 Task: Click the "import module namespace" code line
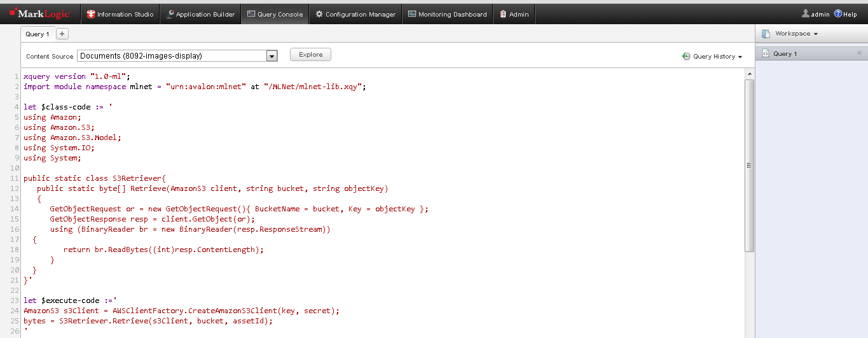tap(195, 87)
